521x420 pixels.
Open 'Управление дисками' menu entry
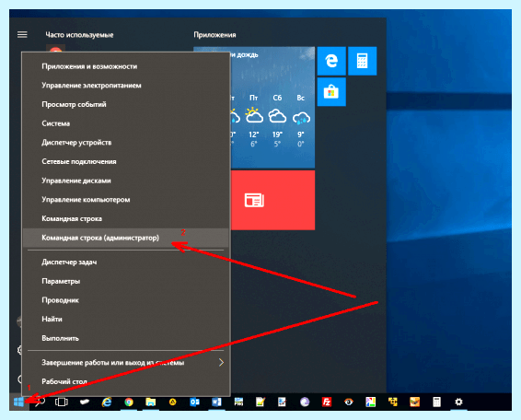point(126,181)
